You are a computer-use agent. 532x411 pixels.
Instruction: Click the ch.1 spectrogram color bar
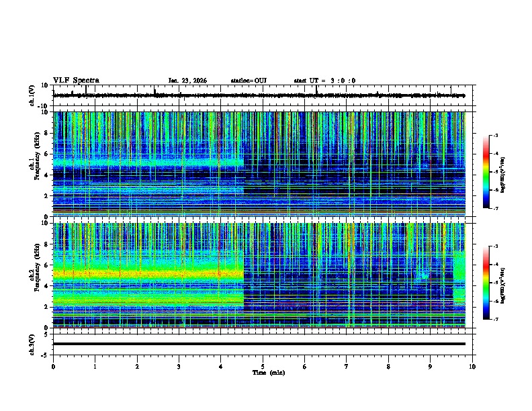(486, 172)
